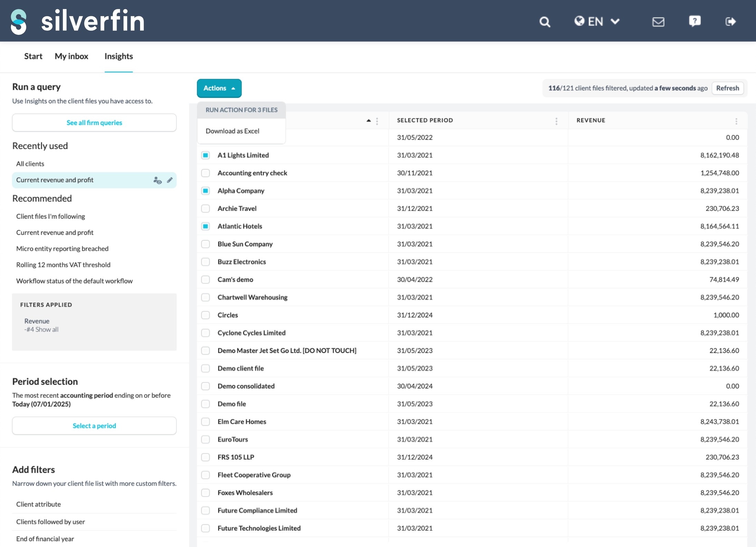Expand the EN language chevron
The width and height of the screenshot is (756, 547).
pyautogui.click(x=615, y=21)
